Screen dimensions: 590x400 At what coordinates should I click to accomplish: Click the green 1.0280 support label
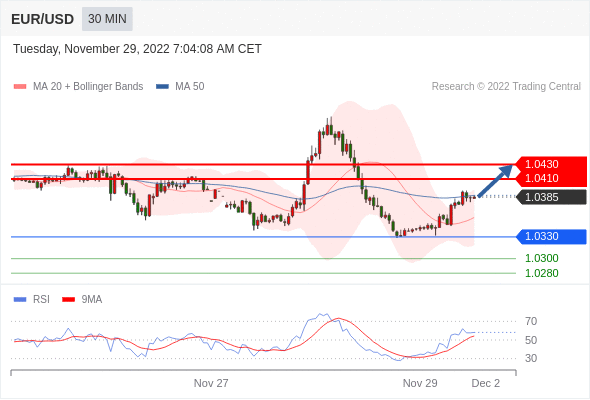pyautogui.click(x=542, y=274)
